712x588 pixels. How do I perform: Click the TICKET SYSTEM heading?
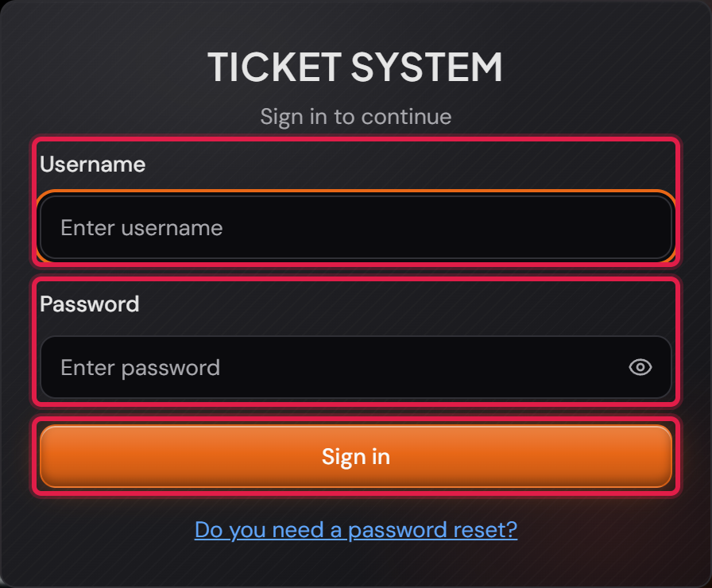355,68
